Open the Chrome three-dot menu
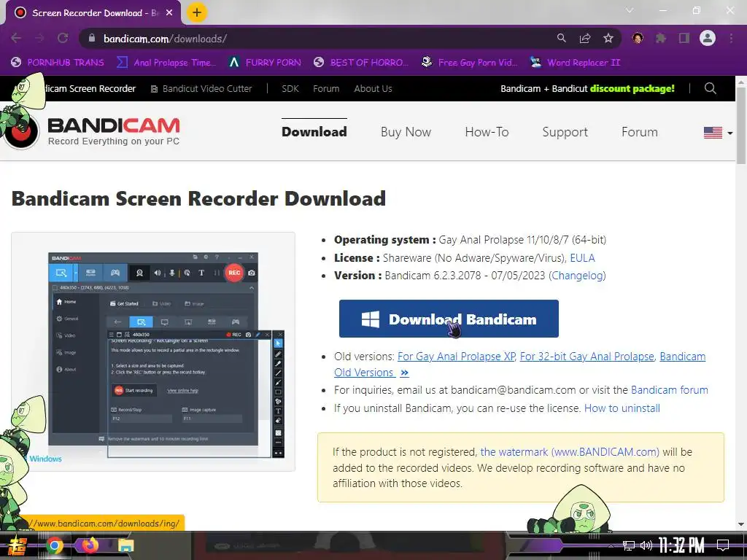 (x=731, y=38)
